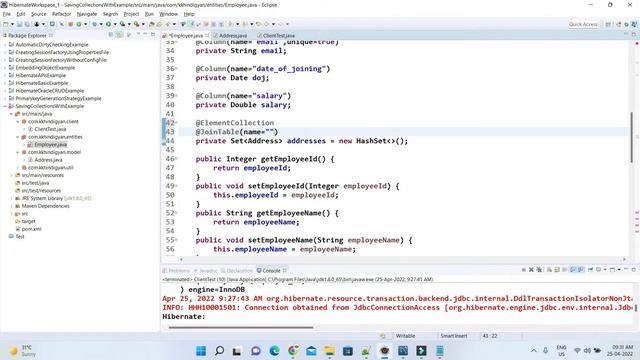Open the File menu
This screenshot has width=640, height=360.
pyautogui.click(x=7, y=14)
